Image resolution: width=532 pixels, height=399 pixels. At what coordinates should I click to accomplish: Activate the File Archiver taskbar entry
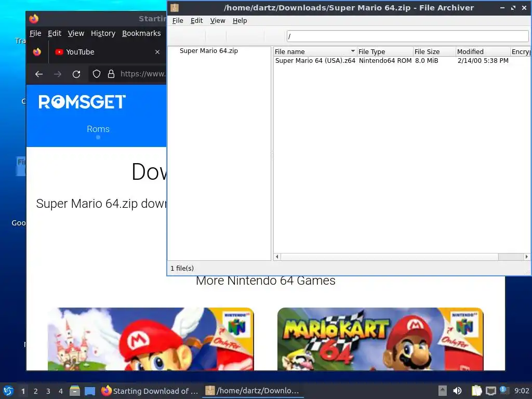coord(253,391)
